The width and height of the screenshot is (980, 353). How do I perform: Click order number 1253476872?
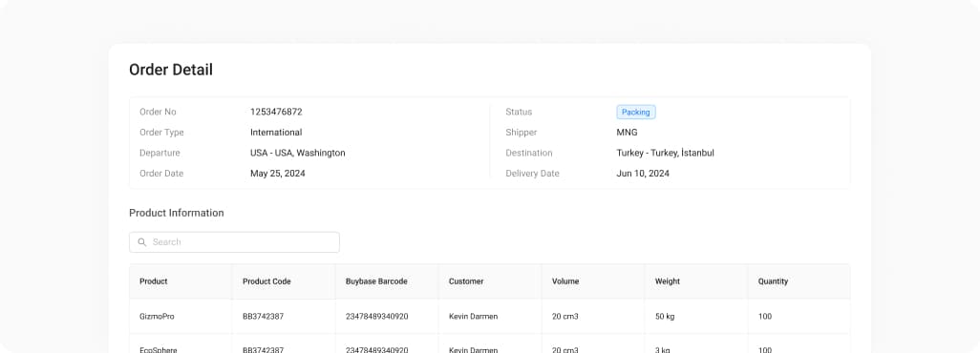tap(276, 113)
